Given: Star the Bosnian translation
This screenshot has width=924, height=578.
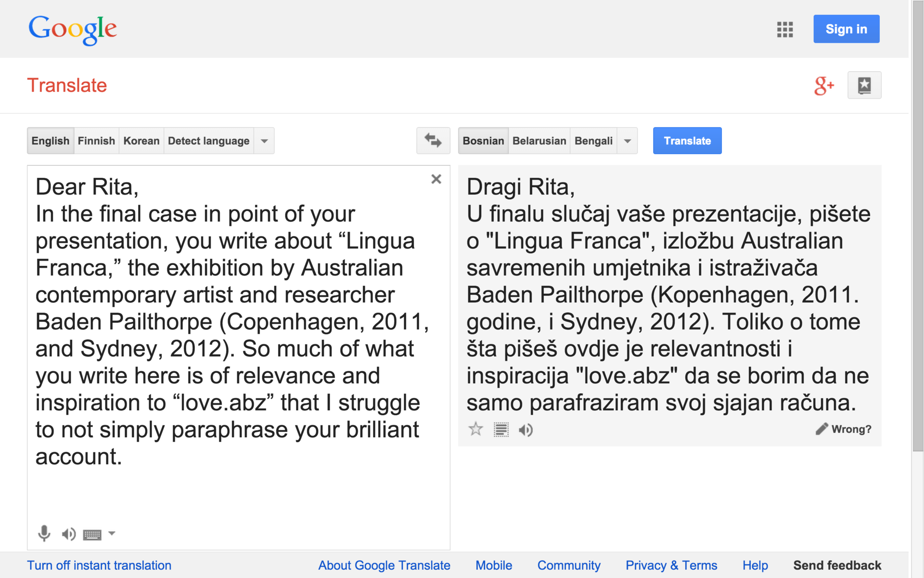Looking at the screenshot, I should [x=475, y=429].
